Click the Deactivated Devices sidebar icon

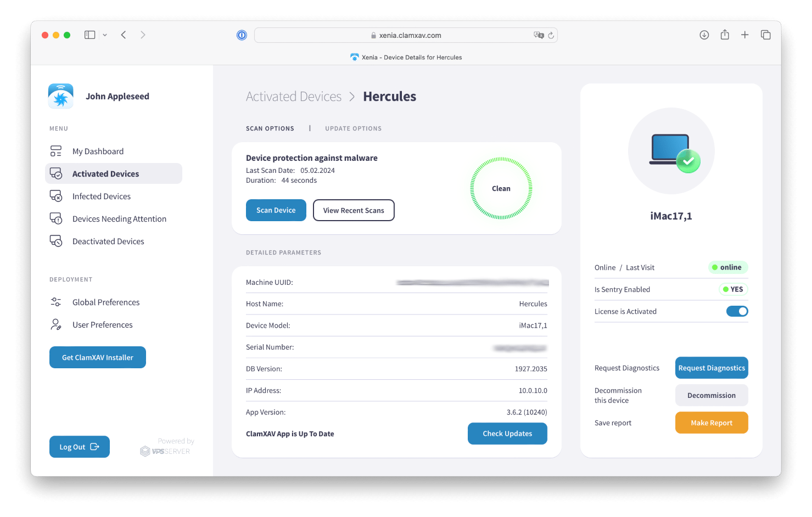pyautogui.click(x=56, y=241)
